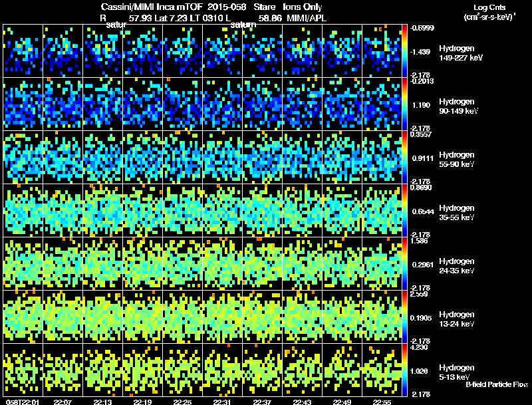
Task: Click the Hydrogen 24-35 keV row label
Action: pos(457,266)
